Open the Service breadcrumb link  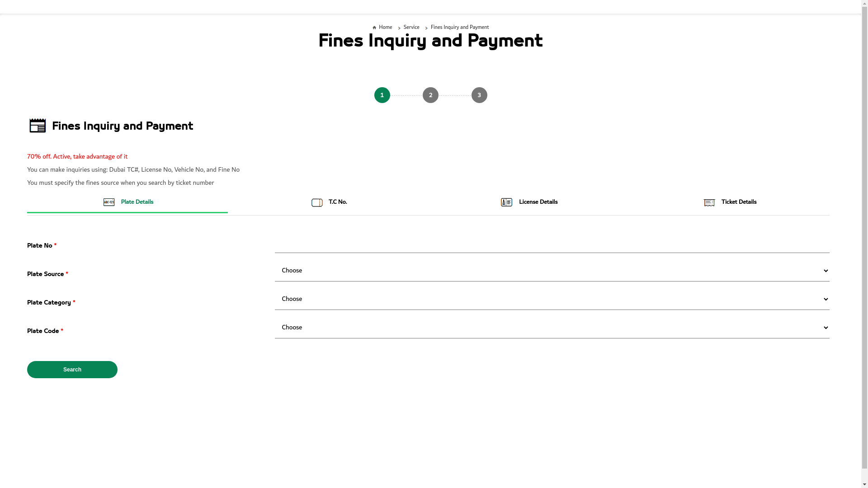(x=411, y=28)
